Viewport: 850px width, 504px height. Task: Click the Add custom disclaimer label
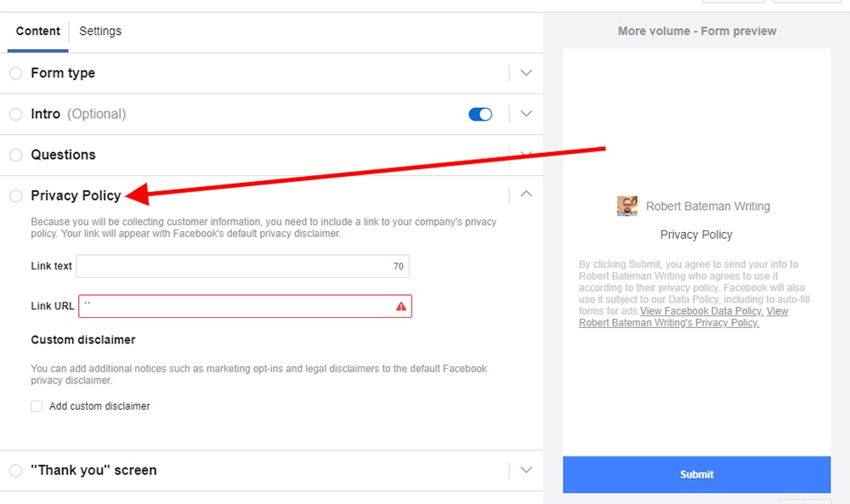(99, 406)
